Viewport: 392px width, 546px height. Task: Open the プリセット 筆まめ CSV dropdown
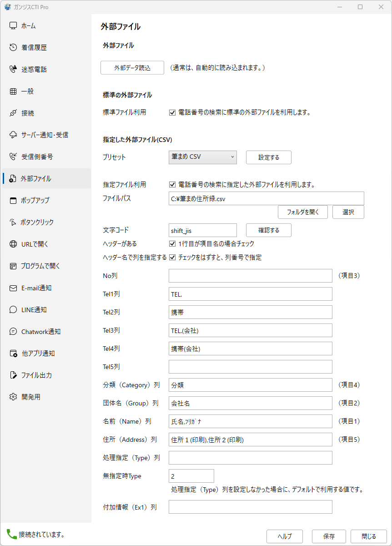click(x=203, y=157)
